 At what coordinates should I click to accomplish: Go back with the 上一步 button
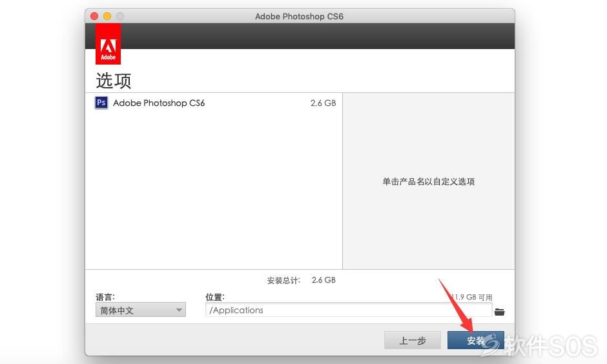click(x=412, y=340)
